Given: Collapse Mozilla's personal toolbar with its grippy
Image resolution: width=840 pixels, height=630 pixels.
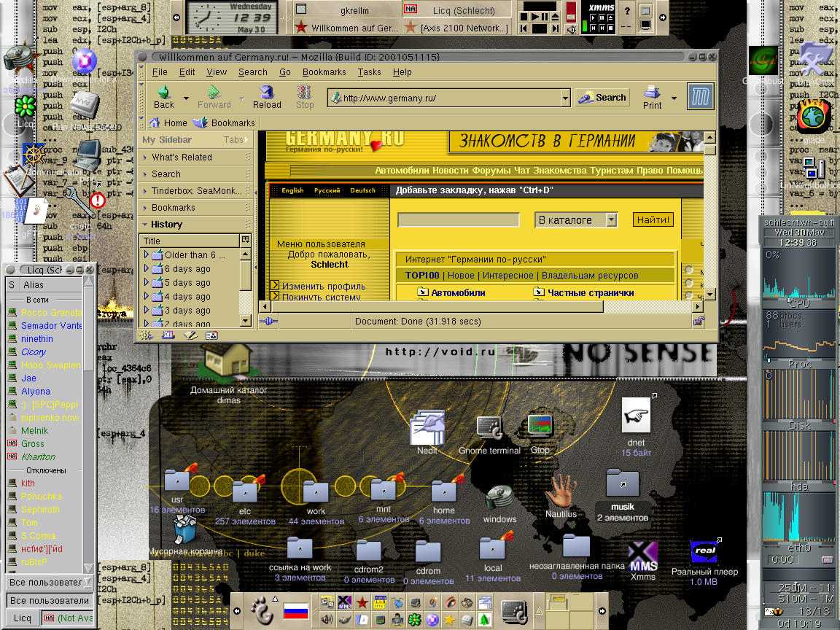Looking at the screenshot, I should click(x=142, y=122).
